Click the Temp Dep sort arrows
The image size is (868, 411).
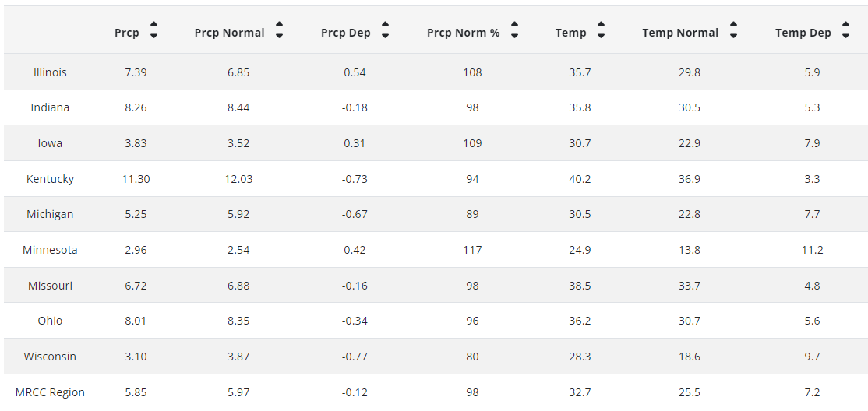pos(845,30)
